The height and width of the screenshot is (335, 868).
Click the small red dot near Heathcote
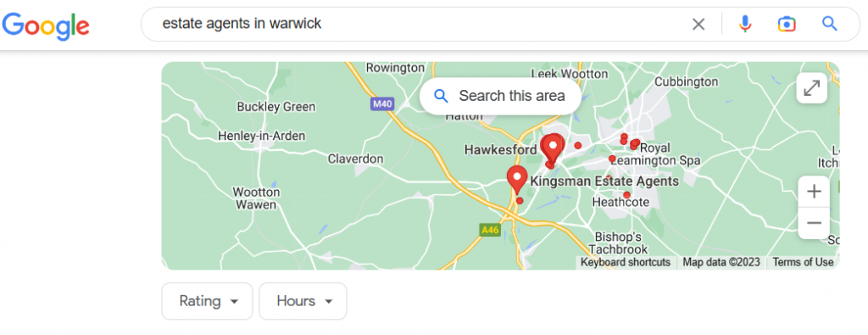626,194
